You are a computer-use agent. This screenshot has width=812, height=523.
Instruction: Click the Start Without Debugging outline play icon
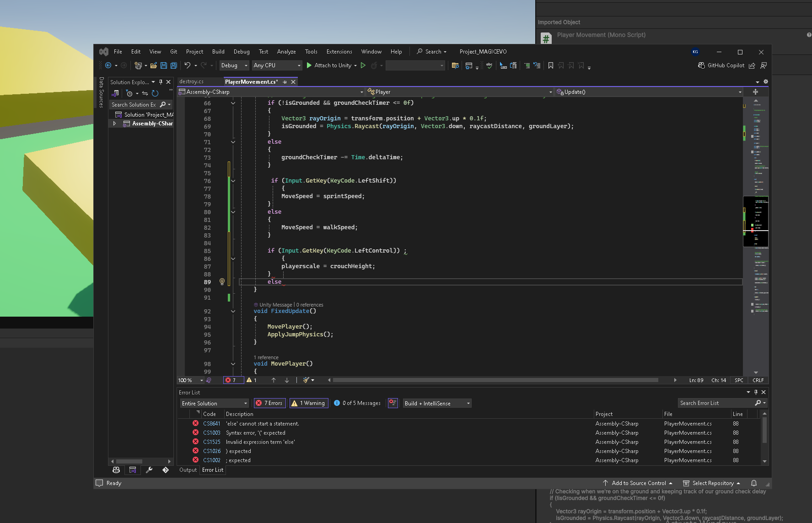[x=363, y=65]
